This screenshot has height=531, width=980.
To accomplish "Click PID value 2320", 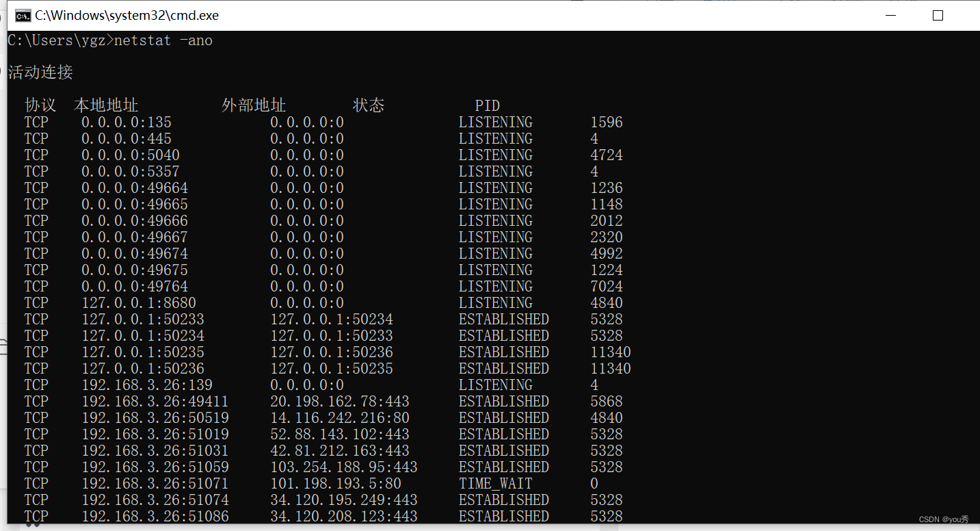I will coord(607,237).
